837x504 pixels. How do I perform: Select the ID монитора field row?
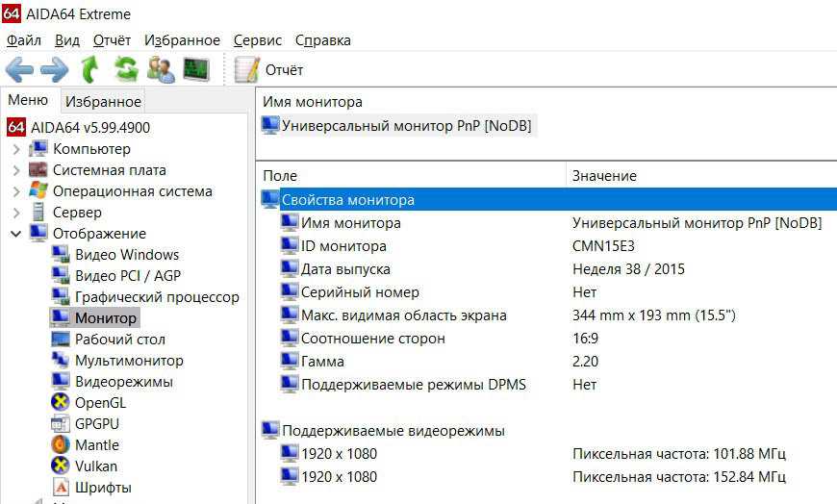click(343, 246)
